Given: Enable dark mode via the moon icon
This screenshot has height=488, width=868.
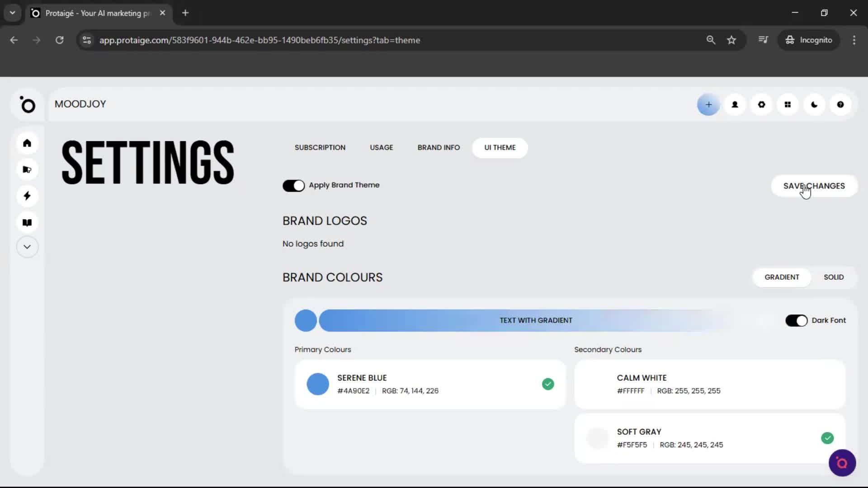Looking at the screenshot, I should pos(814,104).
